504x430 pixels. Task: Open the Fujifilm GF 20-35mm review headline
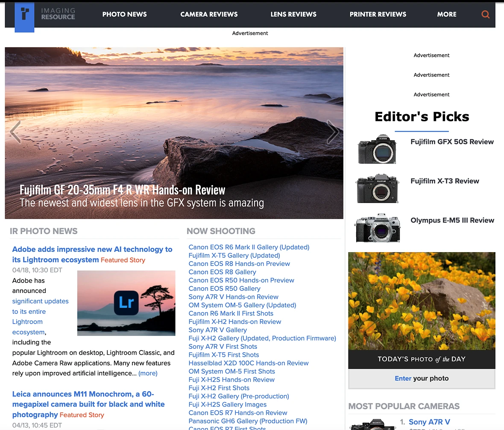click(123, 190)
